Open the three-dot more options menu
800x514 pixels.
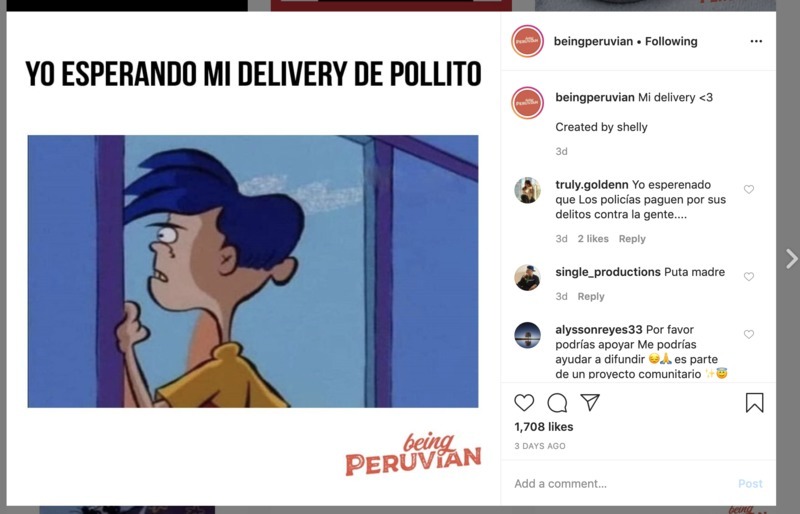[756, 41]
